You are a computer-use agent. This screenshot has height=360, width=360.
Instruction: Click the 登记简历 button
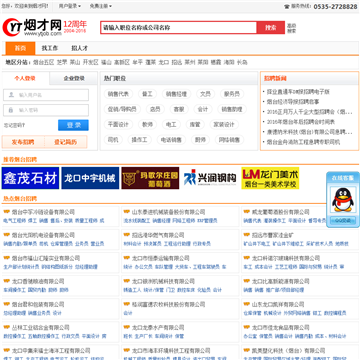tap(66, 142)
